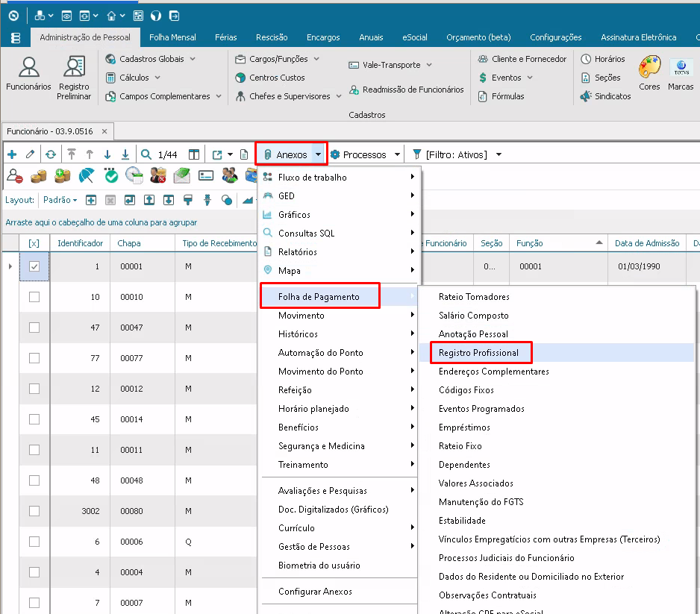Click the coins with green plus icon
This screenshot has height=614, width=700.
click(x=62, y=176)
